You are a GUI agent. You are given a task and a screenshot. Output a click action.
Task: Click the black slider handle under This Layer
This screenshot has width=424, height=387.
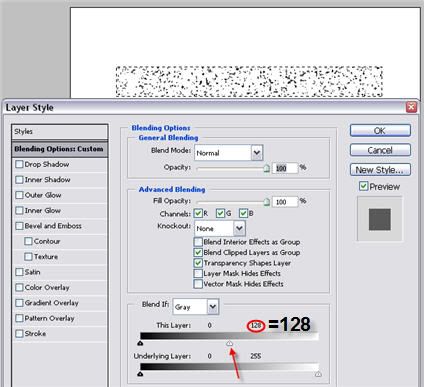point(140,343)
